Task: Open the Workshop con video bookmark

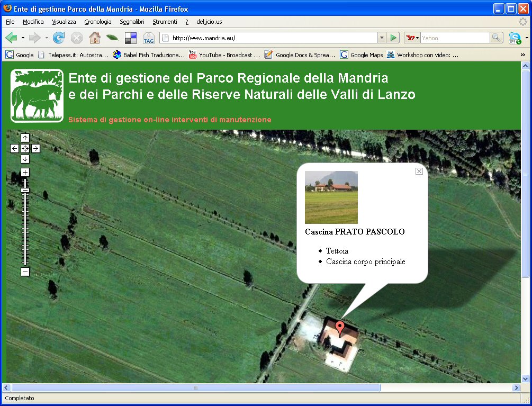Action: click(423, 55)
